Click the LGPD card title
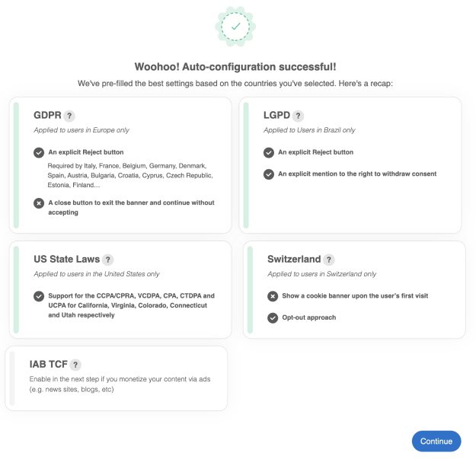Viewport: 476px width, 459px height. click(x=278, y=116)
